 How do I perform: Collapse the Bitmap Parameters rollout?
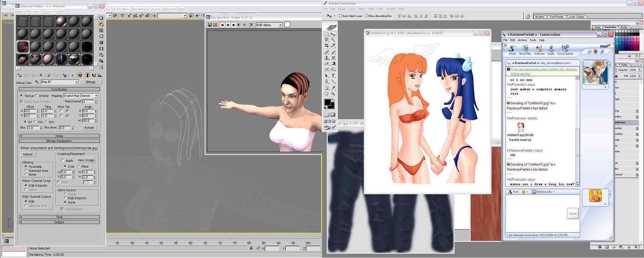pyautogui.click(x=59, y=141)
